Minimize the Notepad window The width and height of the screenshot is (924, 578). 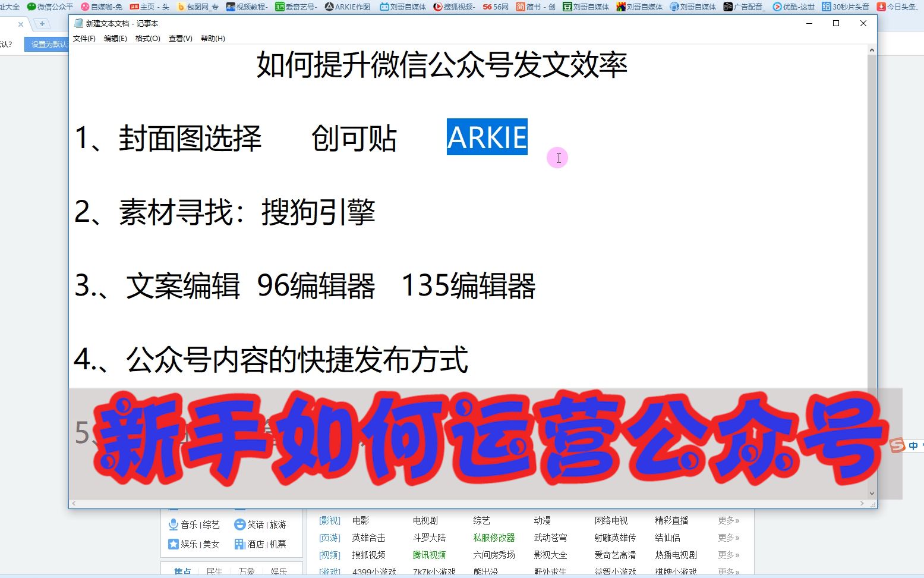809,23
